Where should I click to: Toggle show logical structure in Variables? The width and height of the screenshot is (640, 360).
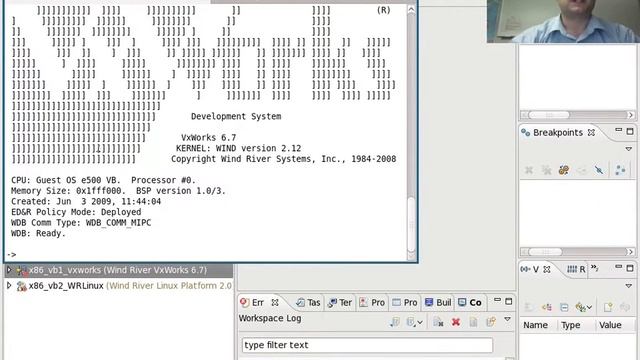547,307
